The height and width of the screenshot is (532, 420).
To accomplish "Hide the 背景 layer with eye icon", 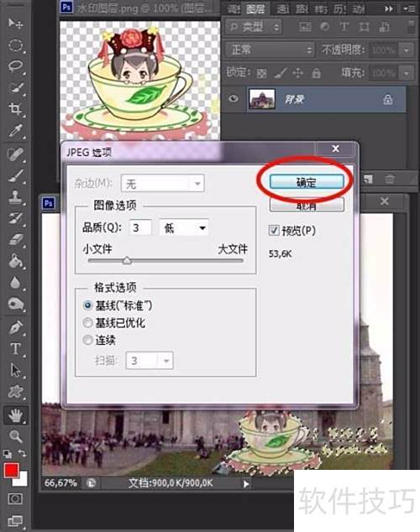I will [x=234, y=99].
